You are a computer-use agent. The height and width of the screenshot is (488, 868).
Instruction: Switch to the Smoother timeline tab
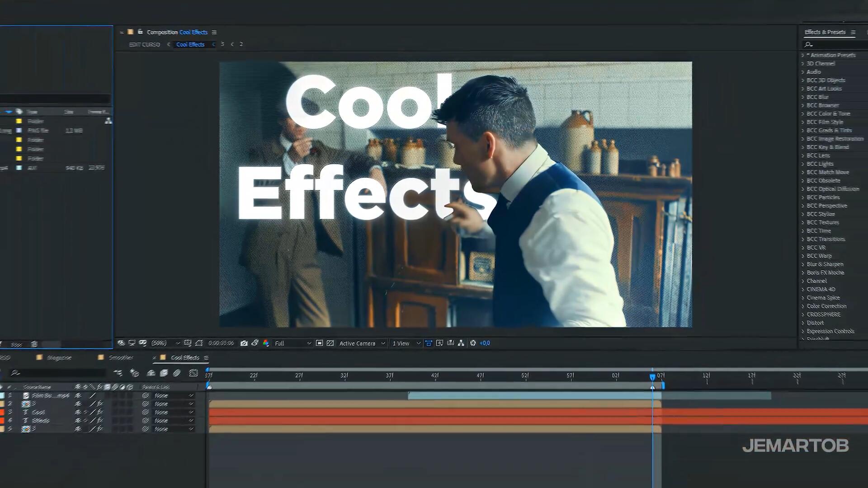(121, 357)
